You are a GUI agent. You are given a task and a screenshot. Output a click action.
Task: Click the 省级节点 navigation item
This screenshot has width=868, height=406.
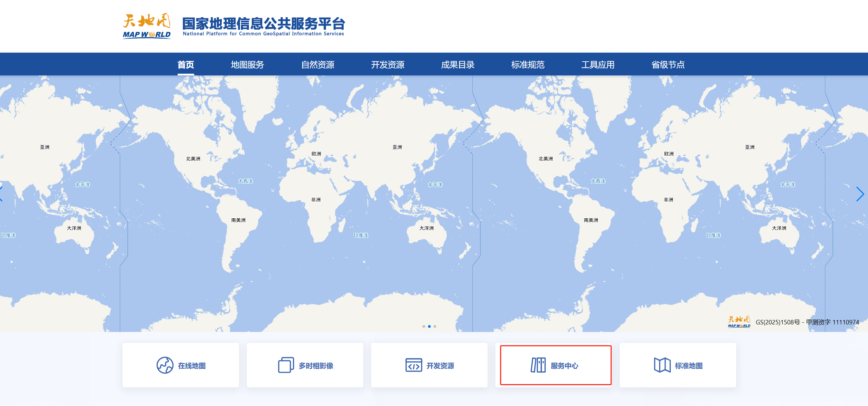click(x=668, y=65)
